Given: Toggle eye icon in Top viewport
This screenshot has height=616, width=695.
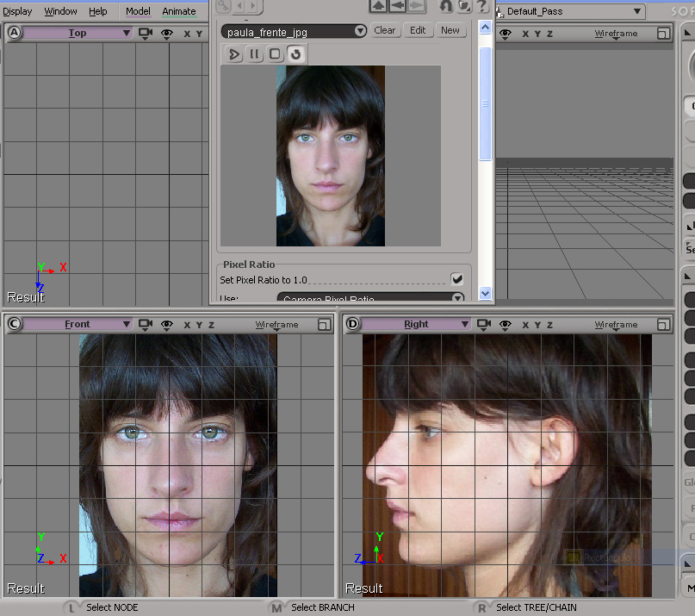Looking at the screenshot, I should click(x=167, y=34).
